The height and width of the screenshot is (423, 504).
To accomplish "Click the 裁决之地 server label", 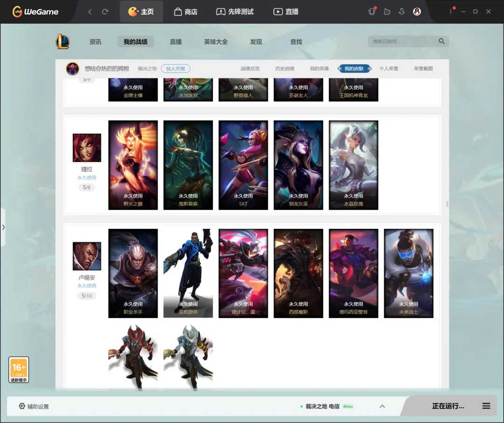I will [x=147, y=69].
